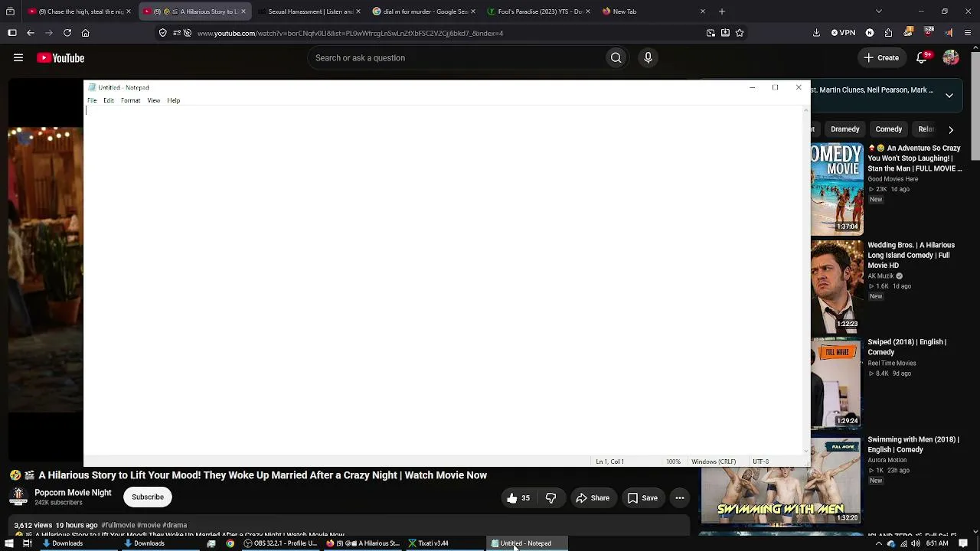Switch to Fool's Paradise YTS tab
Screen dimensions: 980x551
click(x=538, y=11)
